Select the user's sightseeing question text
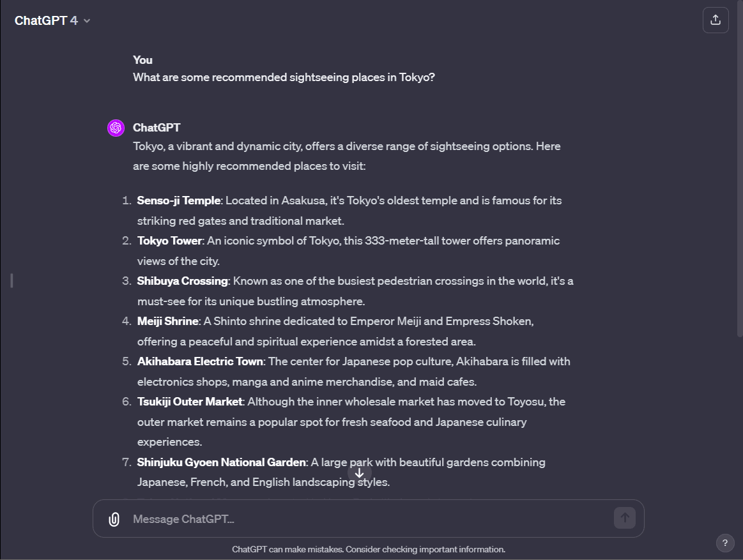743x560 pixels. click(x=283, y=77)
